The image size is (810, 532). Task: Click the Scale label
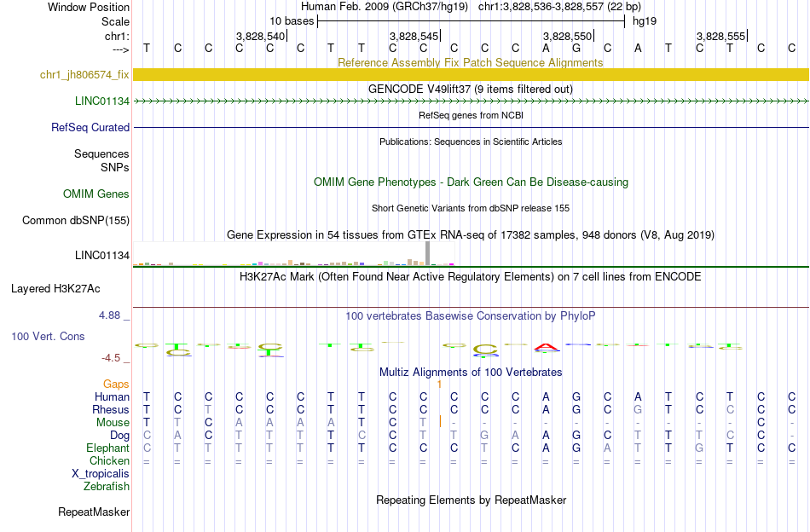[115, 21]
